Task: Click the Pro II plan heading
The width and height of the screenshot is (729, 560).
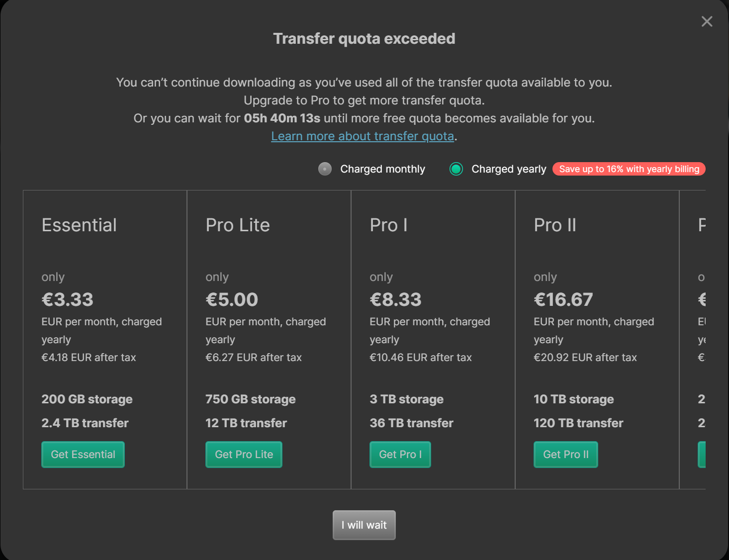Action: (x=555, y=225)
